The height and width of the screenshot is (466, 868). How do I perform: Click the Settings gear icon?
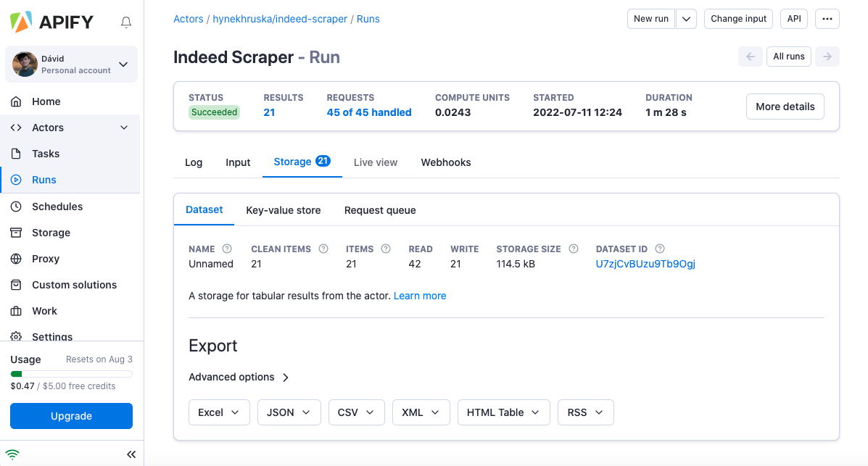pos(16,336)
